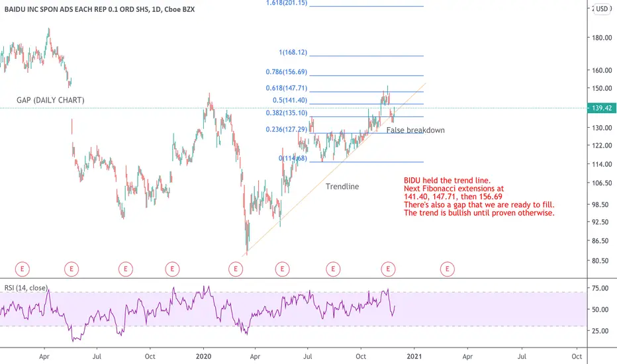Click the 160.00 price axis label
617x364 pixels.
(602, 70)
